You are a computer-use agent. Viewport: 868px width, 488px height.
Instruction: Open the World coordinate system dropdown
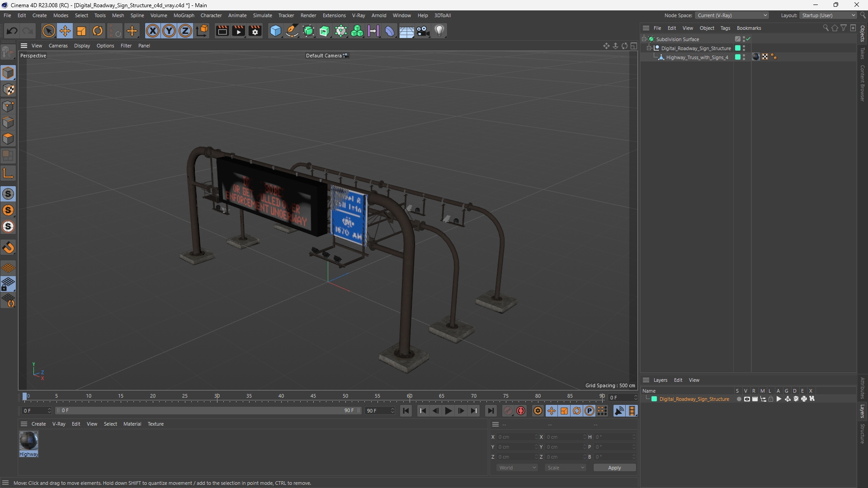(517, 468)
